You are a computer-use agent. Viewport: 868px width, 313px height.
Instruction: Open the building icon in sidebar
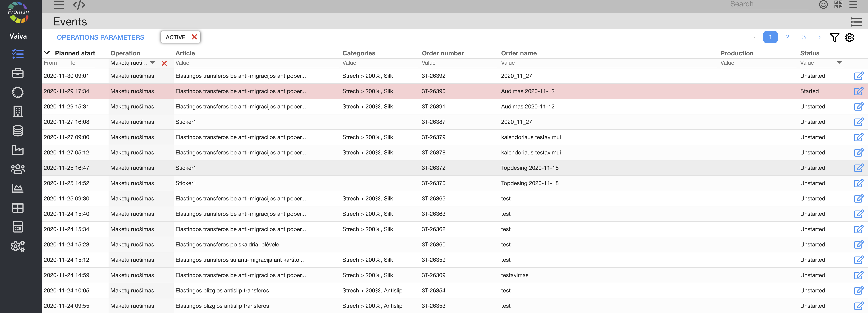18,111
